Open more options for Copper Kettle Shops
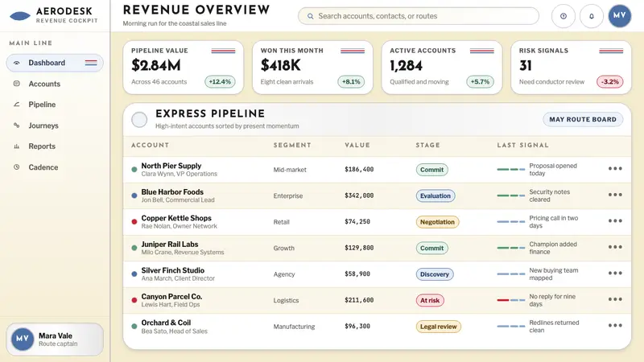644x362 pixels. (x=615, y=220)
